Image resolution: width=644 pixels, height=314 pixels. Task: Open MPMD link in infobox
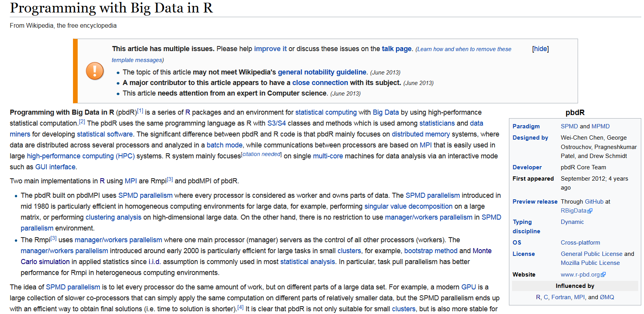click(x=601, y=126)
